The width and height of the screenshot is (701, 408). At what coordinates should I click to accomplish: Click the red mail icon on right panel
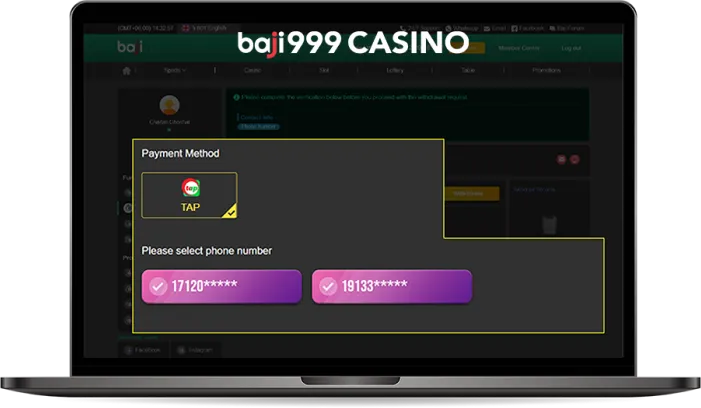click(562, 160)
